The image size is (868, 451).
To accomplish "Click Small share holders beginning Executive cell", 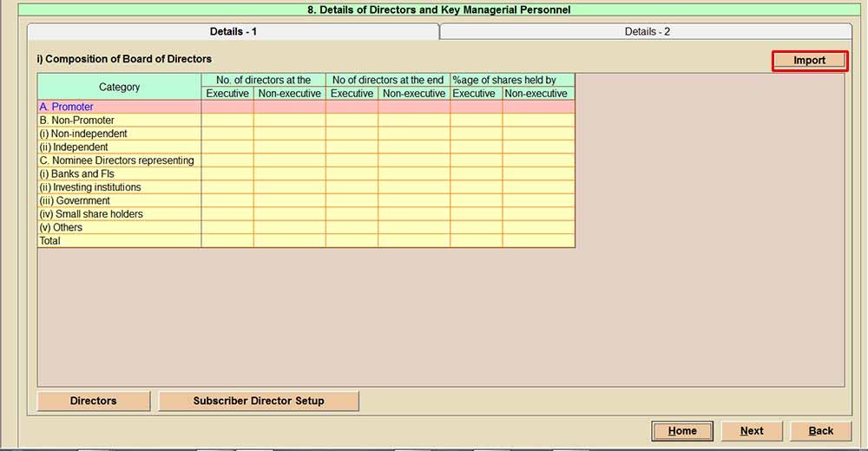I will point(227,214).
